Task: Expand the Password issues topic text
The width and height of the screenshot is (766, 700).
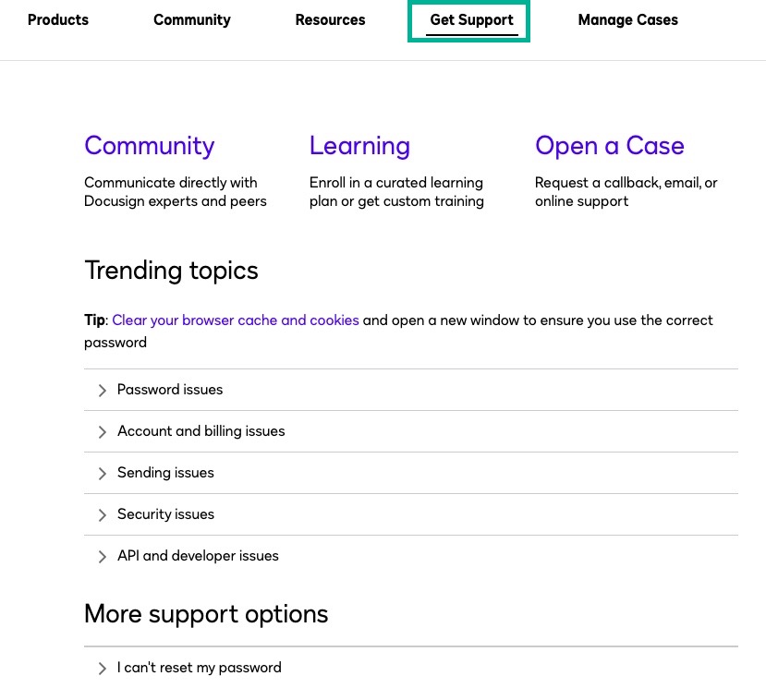Action: click(x=170, y=390)
